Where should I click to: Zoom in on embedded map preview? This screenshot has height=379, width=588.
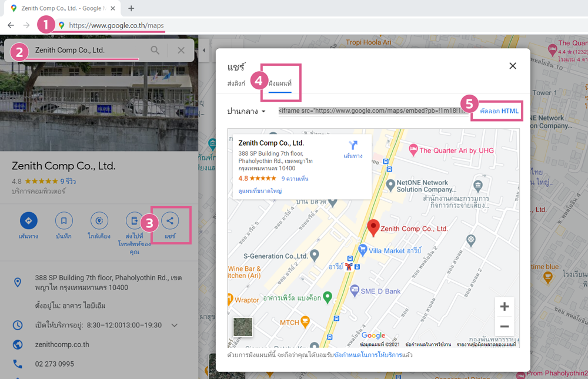504,307
